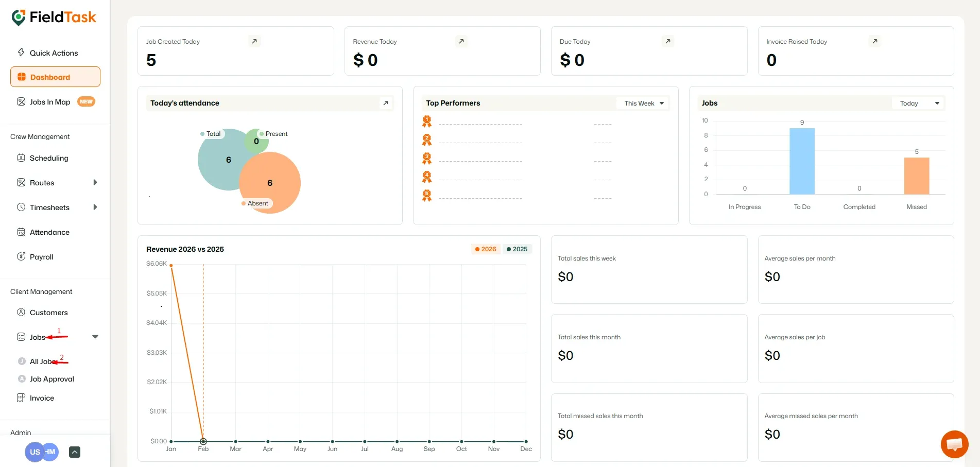The height and width of the screenshot is (467, 980).
Task: Open Scheduling from the sidebar
Action: click(x=49, y=158)
